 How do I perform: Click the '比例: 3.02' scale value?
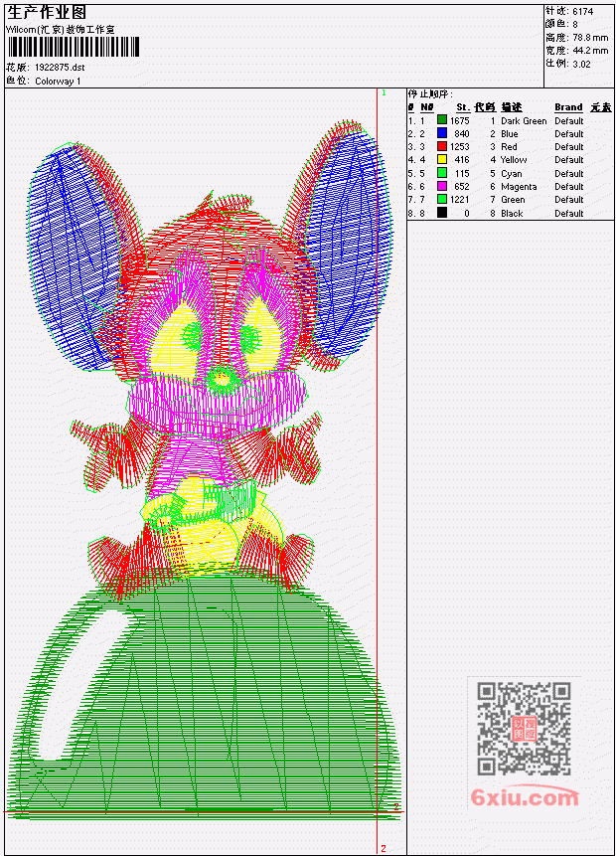pos(568,64)
